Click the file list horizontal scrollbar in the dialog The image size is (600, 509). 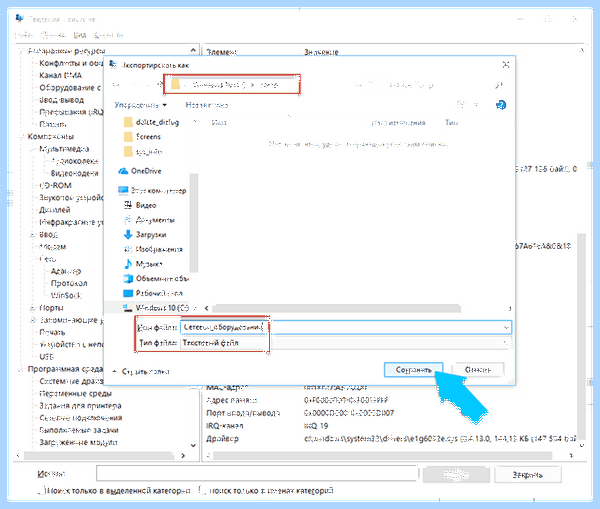click(x=337, y=308)
